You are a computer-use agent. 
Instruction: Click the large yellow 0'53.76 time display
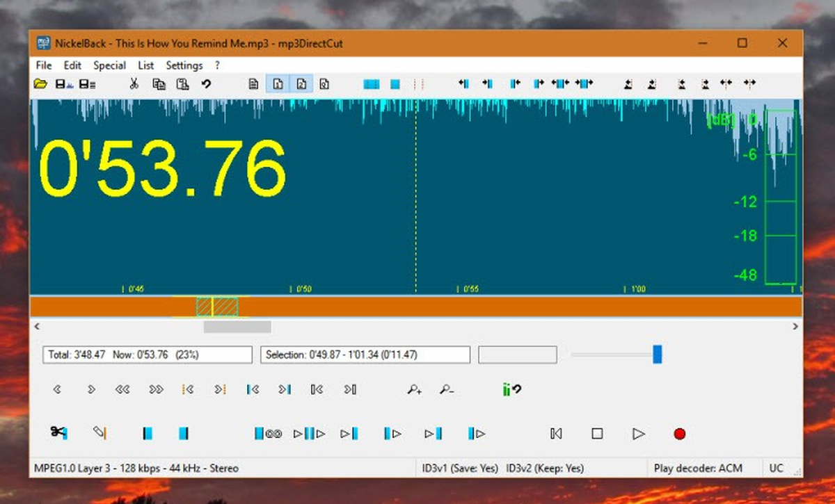(x=162, y=168)
